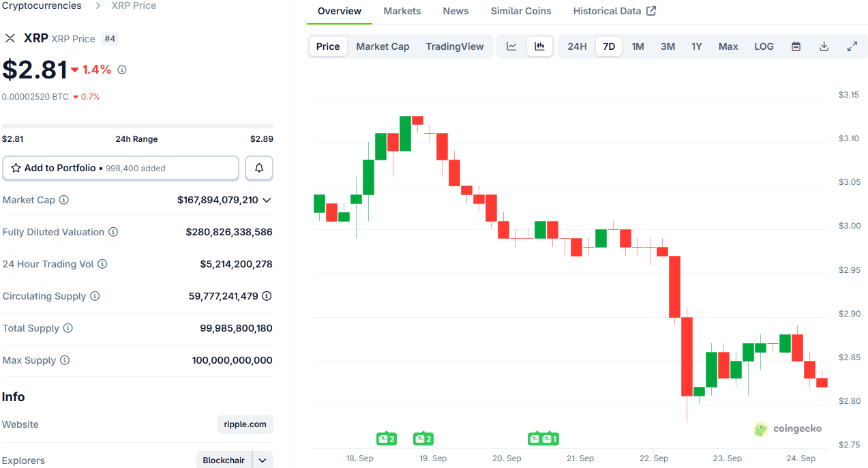Open the Blockchair explorer link

[x=224, y=460]
